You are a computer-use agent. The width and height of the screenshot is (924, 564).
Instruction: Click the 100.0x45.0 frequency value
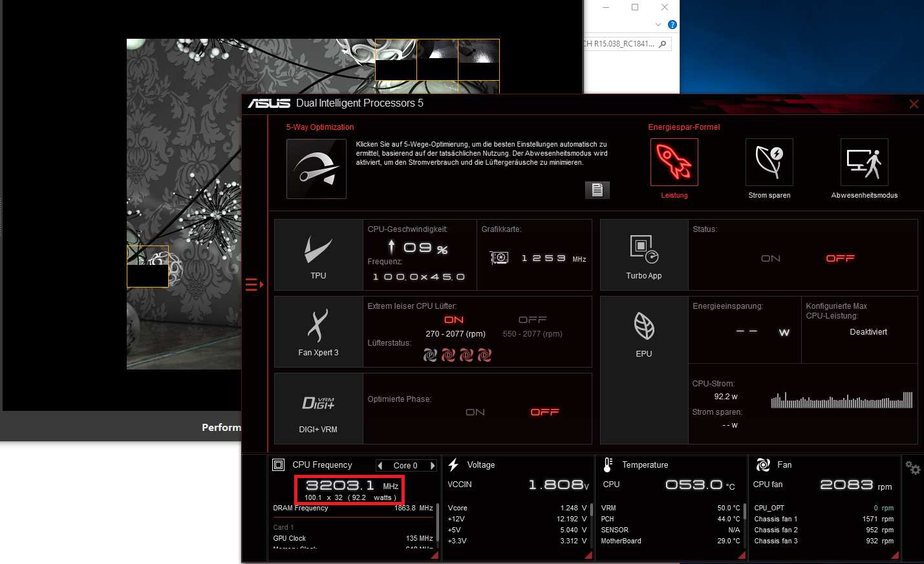point(419,277)
